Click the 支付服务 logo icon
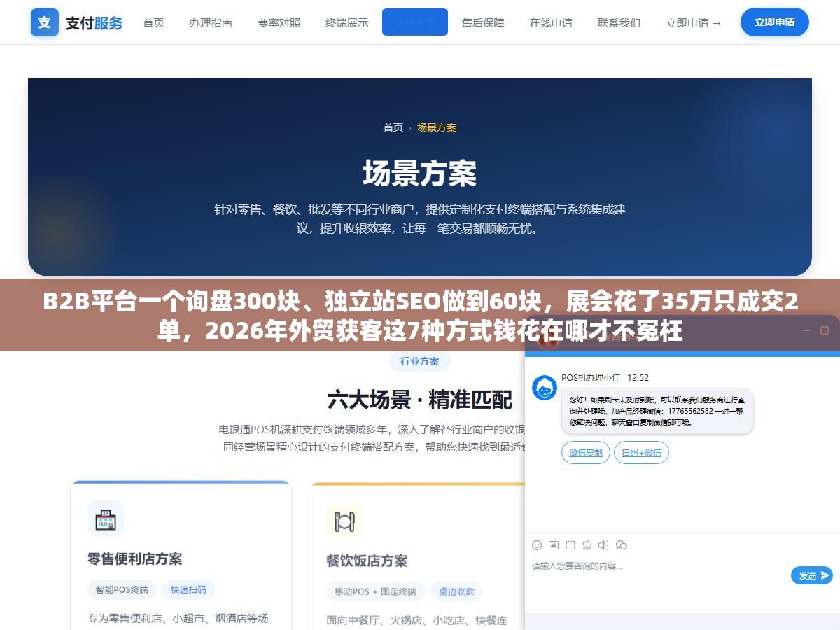This screenshot has width=840, height=630. point(45,22)
